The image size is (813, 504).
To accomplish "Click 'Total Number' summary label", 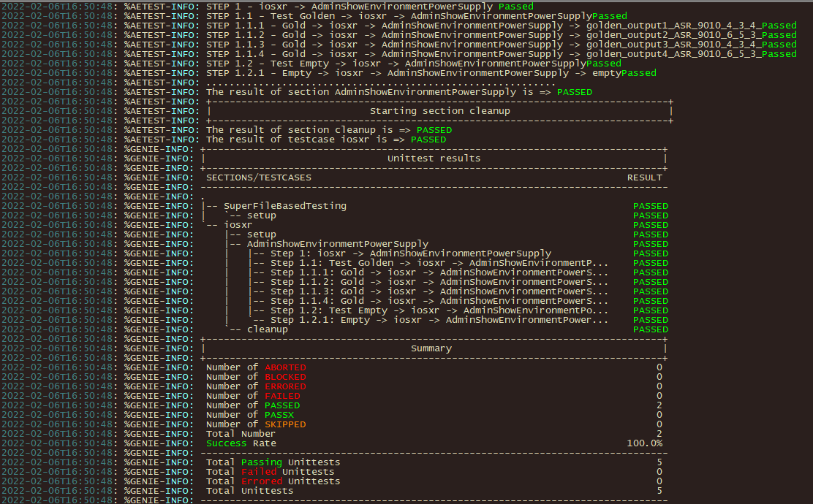I will click(241, 434).
